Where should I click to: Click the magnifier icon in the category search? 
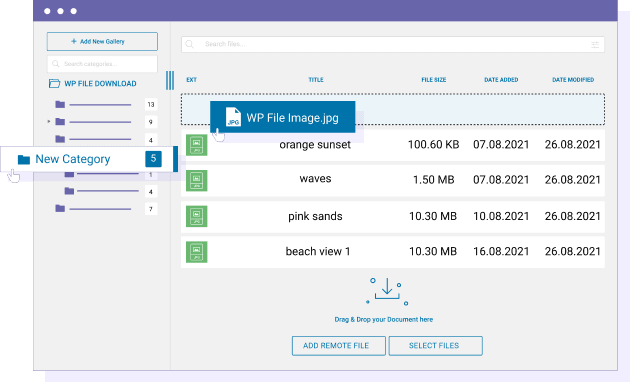(x=55, y=64)
